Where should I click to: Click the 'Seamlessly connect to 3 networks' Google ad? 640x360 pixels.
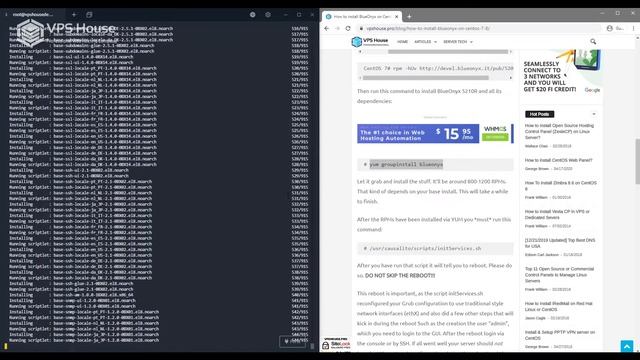[562, 72]
